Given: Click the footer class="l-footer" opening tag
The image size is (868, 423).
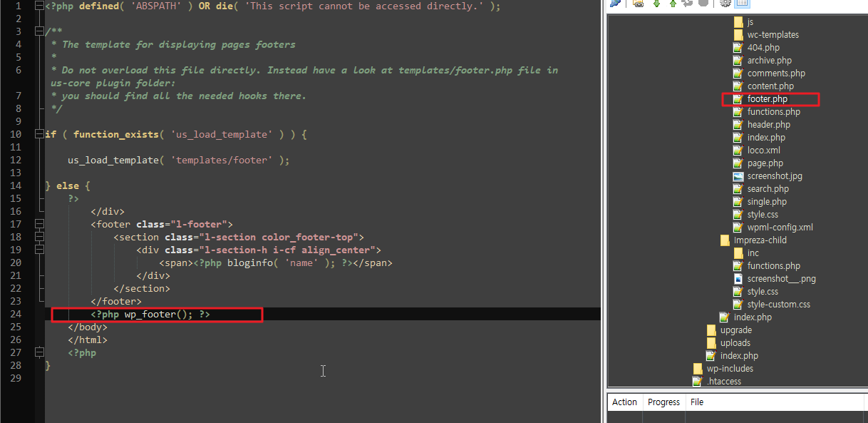Looking at the screenshot, I should point(162,224).
